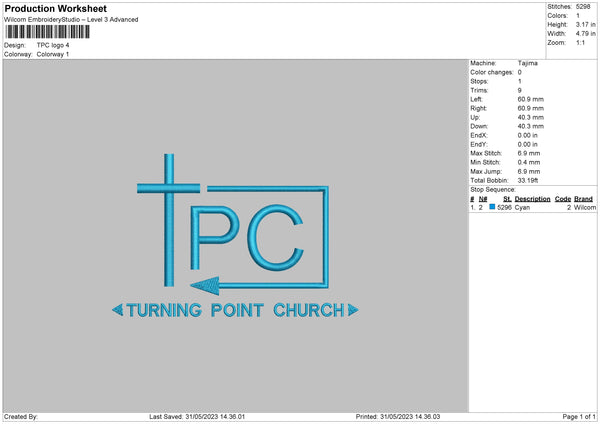Click the Height value 3.17 in
This screenshot has width=600, height=424.
pyautogui.click(x=585, y=24)
